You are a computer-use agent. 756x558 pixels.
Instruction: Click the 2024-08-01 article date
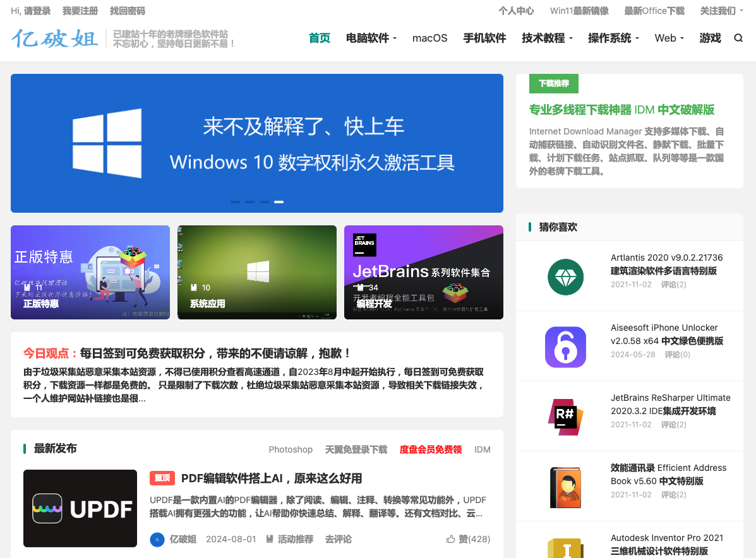231,539
